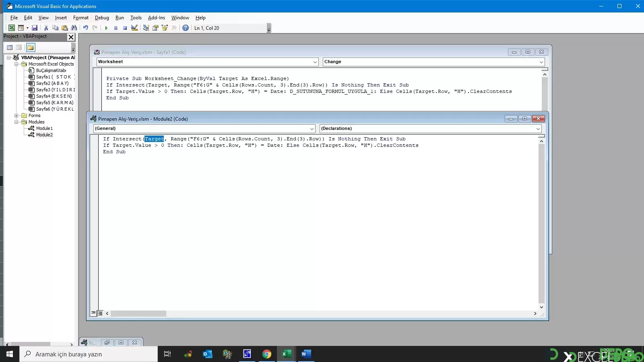The image size is (644, 362).
Task: Click Procedure View button in Module2 window
Action: tap(93, 313)
